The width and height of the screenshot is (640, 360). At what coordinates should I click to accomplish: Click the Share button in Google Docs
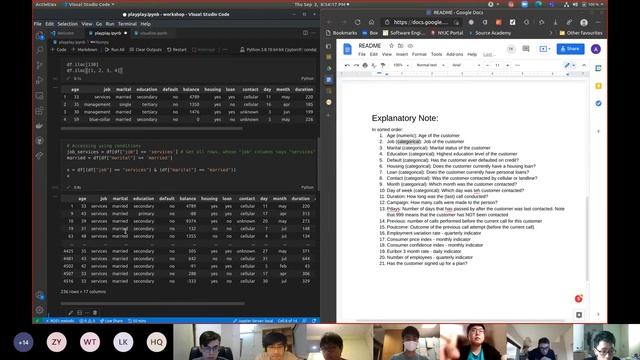pyautogui.click(x=570, y=49)
